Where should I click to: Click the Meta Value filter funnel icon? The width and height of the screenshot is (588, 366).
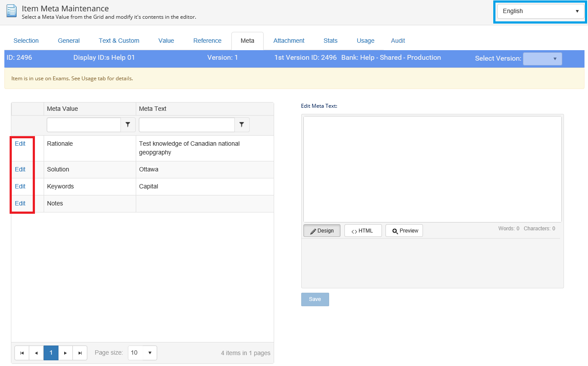coord(127,125)
